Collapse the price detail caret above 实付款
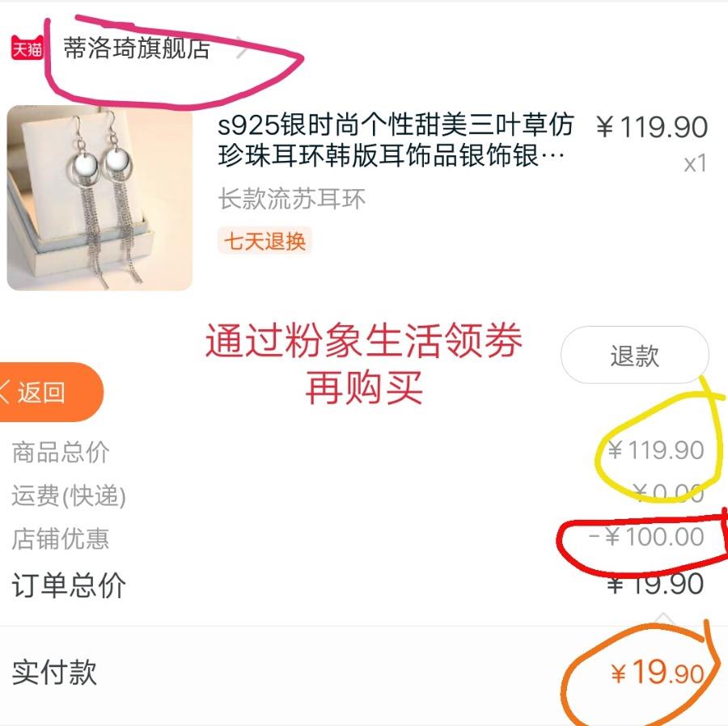The image size is (728, 726). point(663,618)
